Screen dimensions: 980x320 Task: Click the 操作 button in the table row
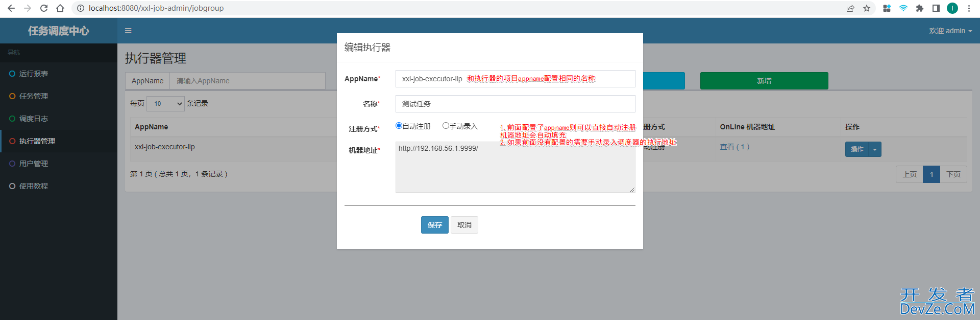pyautogui.click(x=857, y=149)
